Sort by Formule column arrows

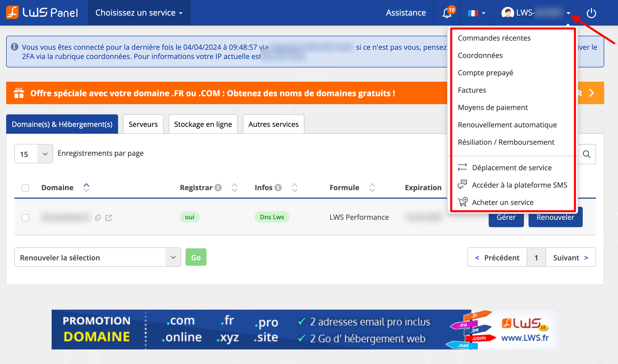pos(372,188)
